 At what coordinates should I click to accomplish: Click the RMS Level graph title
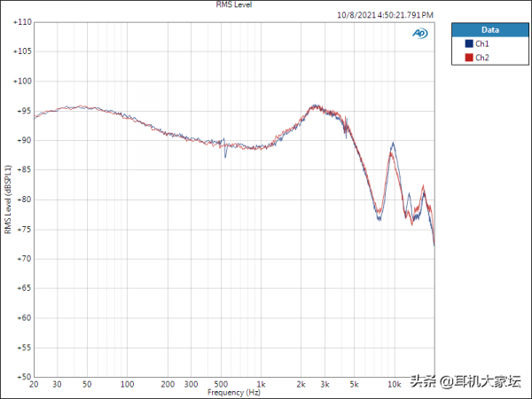(233, 4)
